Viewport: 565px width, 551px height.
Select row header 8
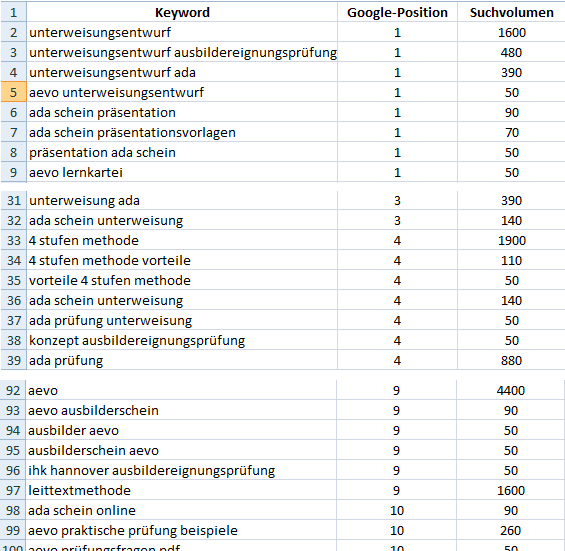(x=13, y=153)
